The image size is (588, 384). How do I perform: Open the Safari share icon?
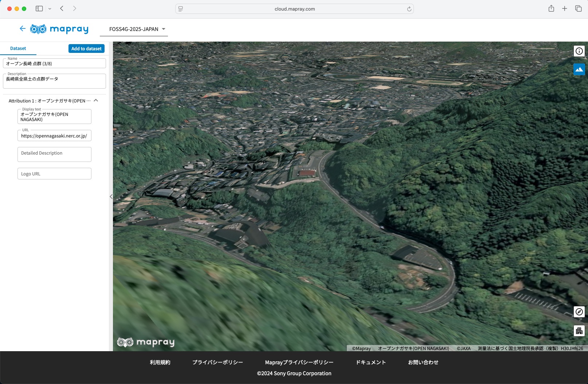pos(551,9)
